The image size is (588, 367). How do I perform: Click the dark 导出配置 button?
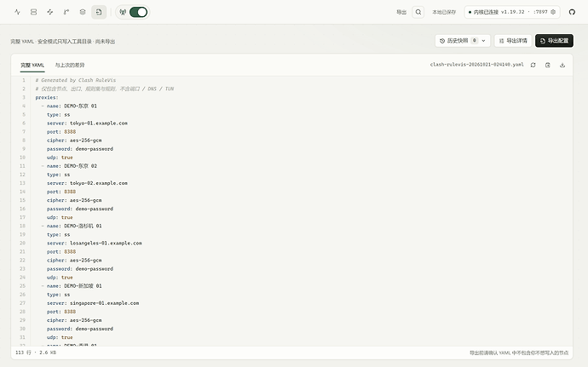click(x=554, y=41)
